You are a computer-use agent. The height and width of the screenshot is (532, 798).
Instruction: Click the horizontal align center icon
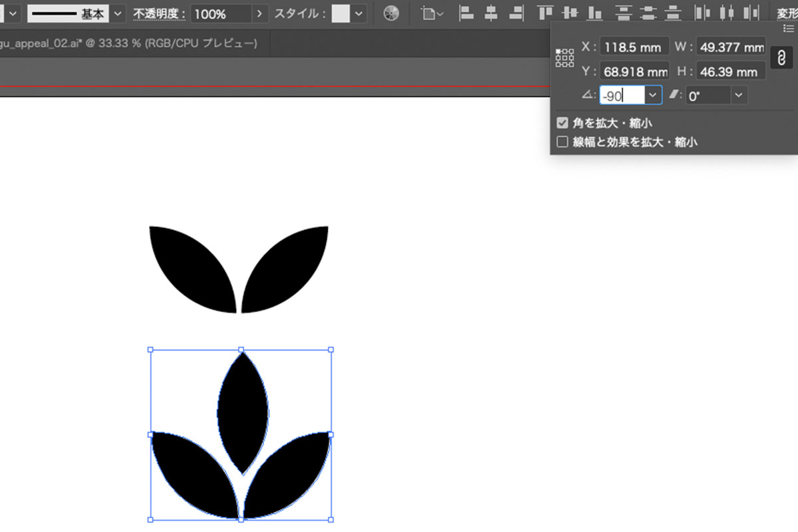tap(491, 13)
